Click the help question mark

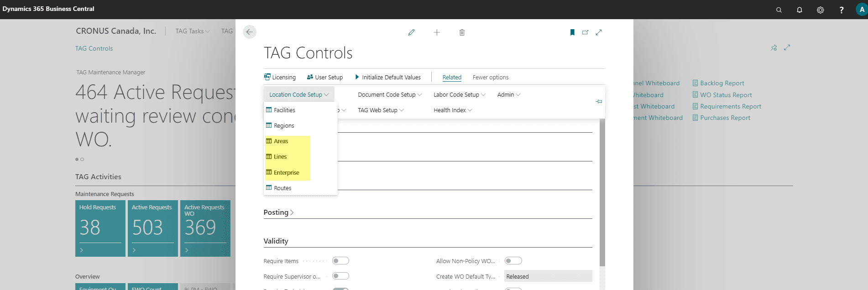coord(842,10)
